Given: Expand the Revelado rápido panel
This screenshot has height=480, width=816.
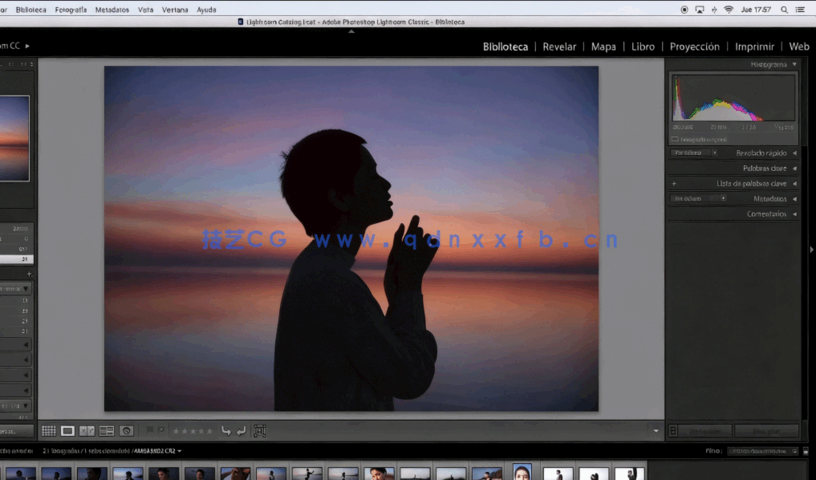Looking at the screenshot, I should (x=794, y=153).
